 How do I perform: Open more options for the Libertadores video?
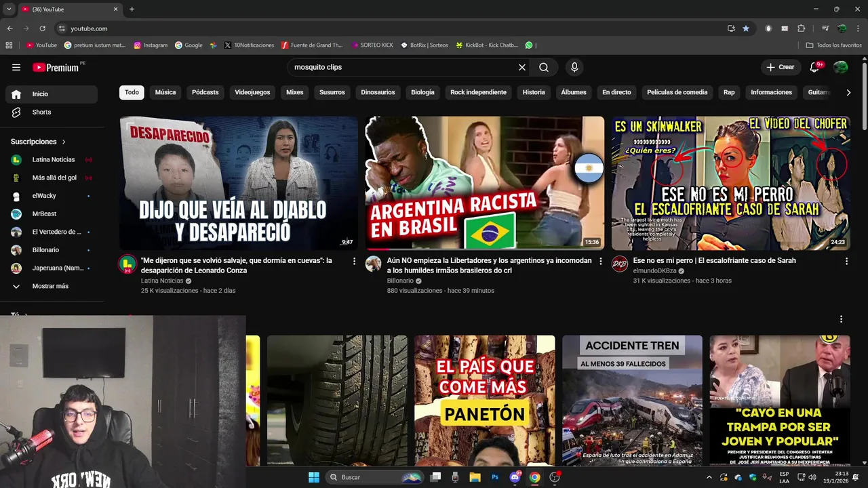[x=600, y=261]
